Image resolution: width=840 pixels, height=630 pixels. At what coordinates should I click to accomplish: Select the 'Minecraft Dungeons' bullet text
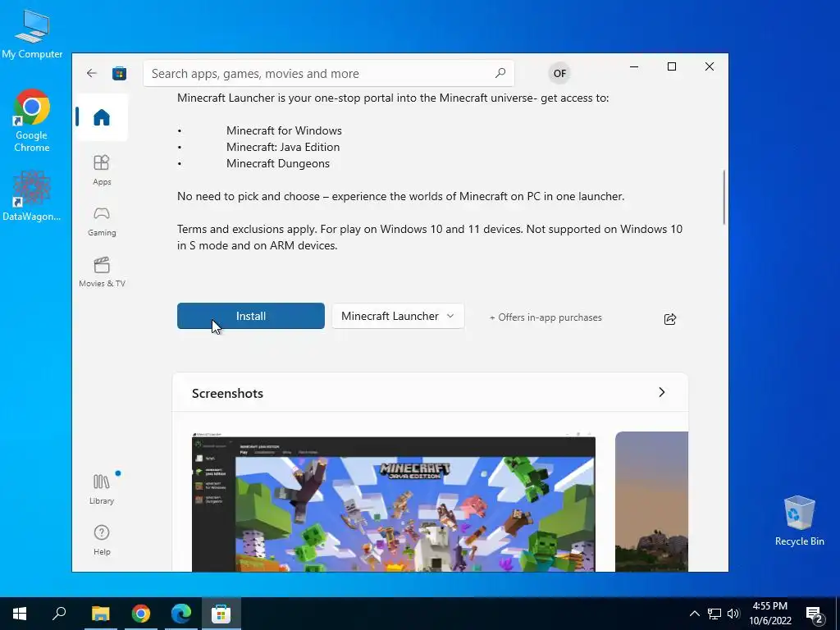[x=277, y=163]
